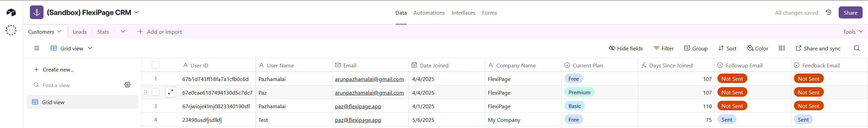Expand record 67e0cae6187494130d5c7dc7 with arrows icon

coord(171,92)
